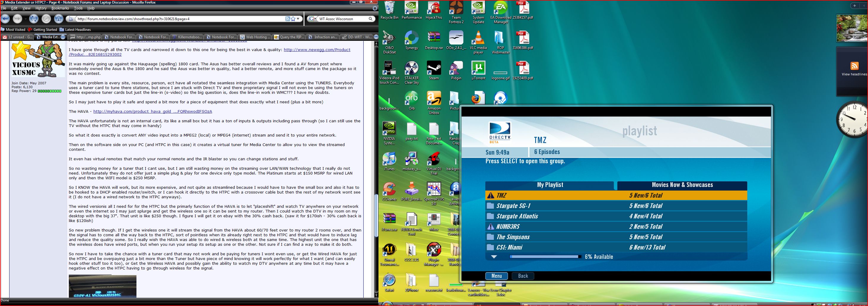Screen dimensions: 868x306
Task: Select the Synergy desktop icon
Action: pyautogui.click(x=411, y=40)
